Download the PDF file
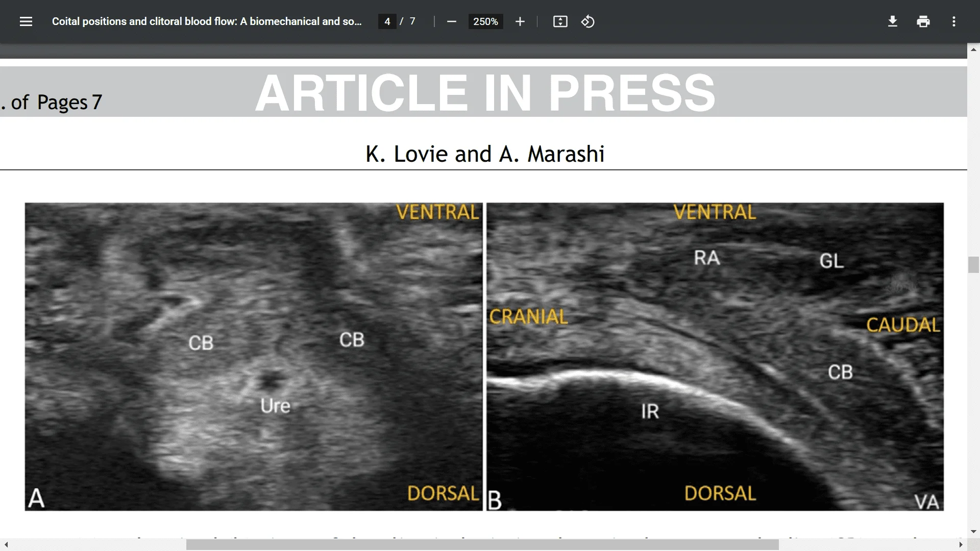This screenshot has height=551, width=980. coord(893,21)
